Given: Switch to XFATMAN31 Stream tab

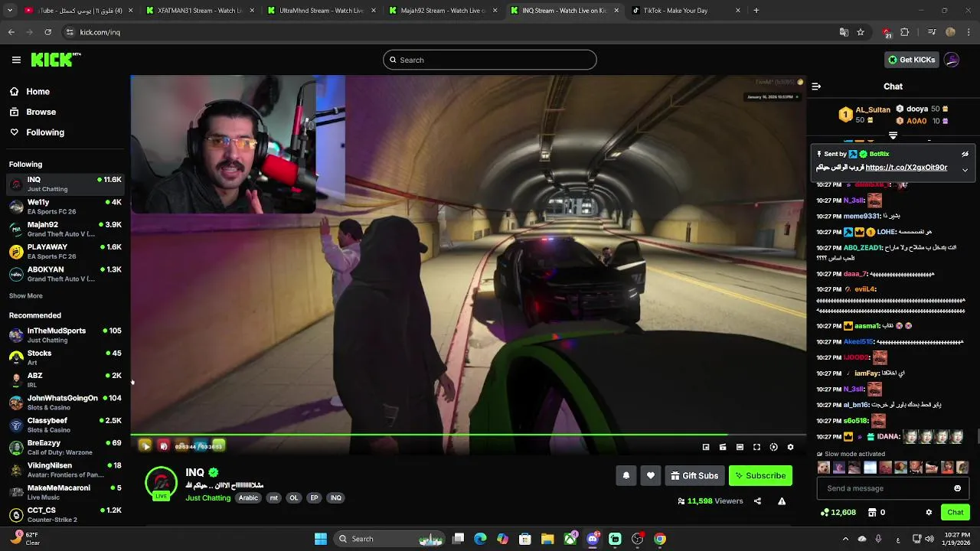Looking at the screenshot, I should click(x=201, y=11).
